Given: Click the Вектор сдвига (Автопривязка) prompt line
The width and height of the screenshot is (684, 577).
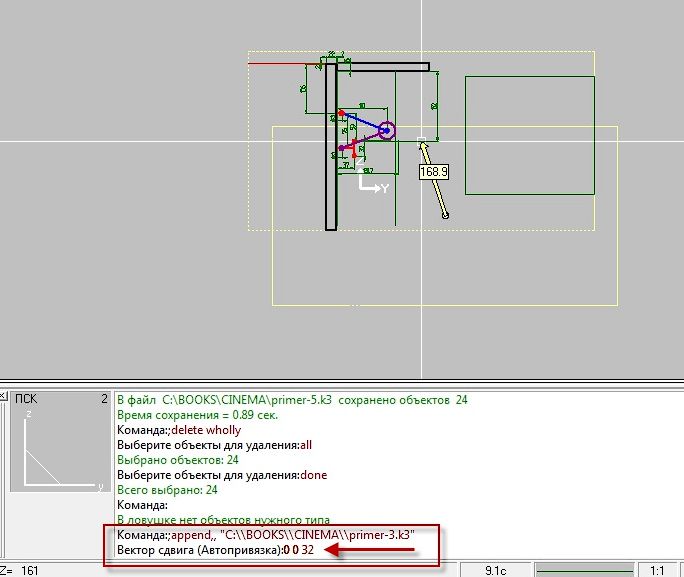Looking at the screenshot, I should tap(215, 550).
